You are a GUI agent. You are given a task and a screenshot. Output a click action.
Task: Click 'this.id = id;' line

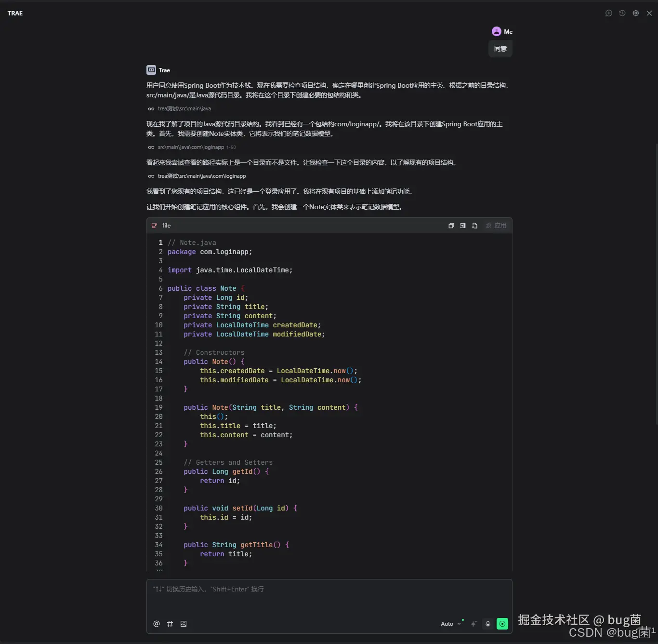226,518
